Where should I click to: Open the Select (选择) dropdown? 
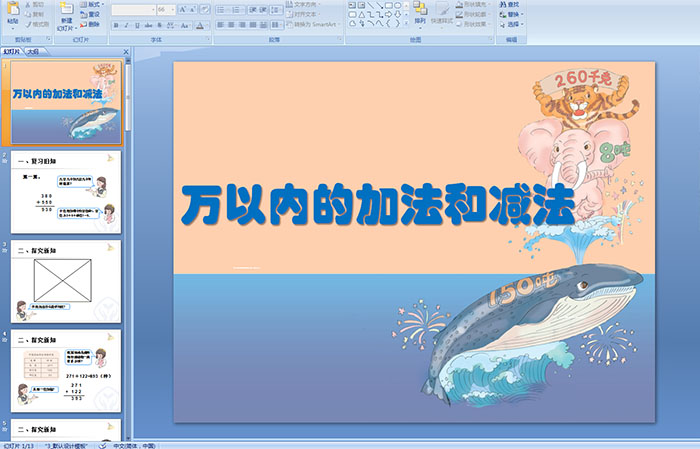click(512, 24)
